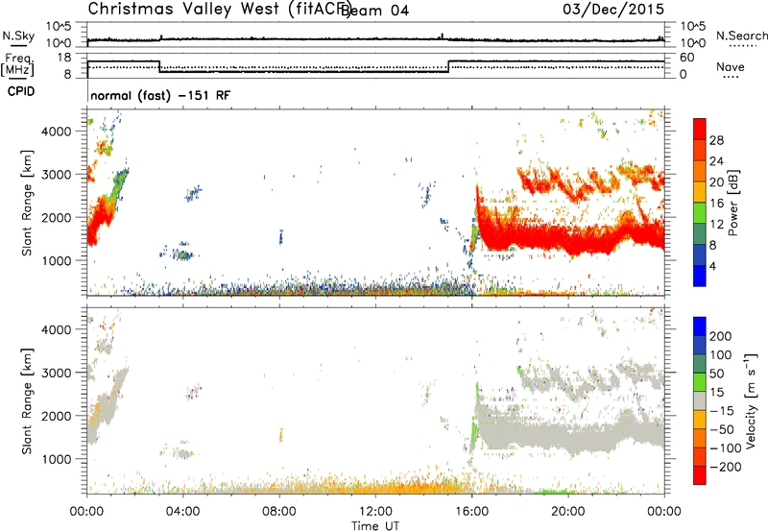The height and width of the screenshot is (532, 768).
Task: Click the 'Slant Range [km]' label of the velocity panel
Action: coord(27,401)
